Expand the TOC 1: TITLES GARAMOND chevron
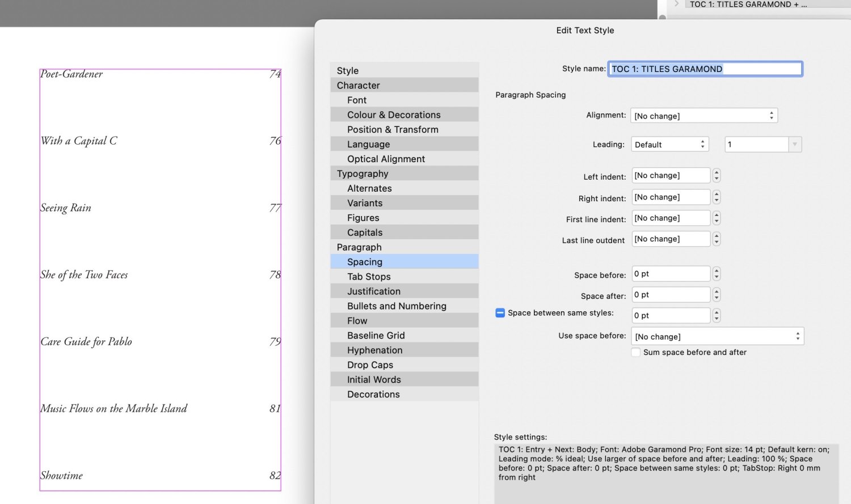 pyautogui.click(x=676, y=4)
